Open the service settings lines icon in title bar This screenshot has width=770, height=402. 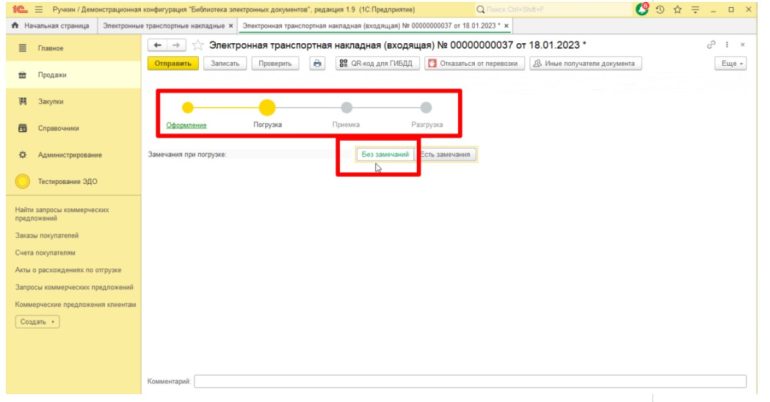[x=695, y=9]
